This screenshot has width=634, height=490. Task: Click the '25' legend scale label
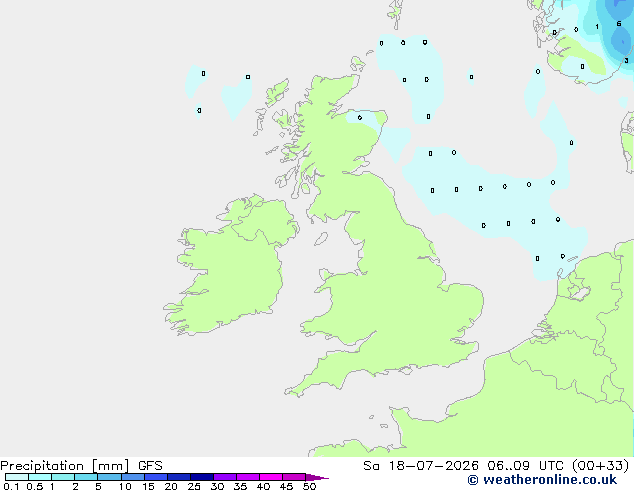click(x=194, y=486)
